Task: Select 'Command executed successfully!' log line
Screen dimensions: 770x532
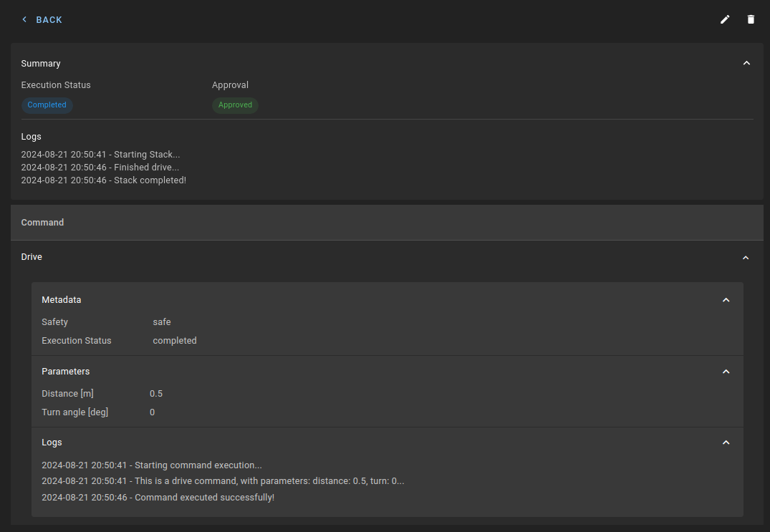Action: pyautogui.click(x=158, y=498)
